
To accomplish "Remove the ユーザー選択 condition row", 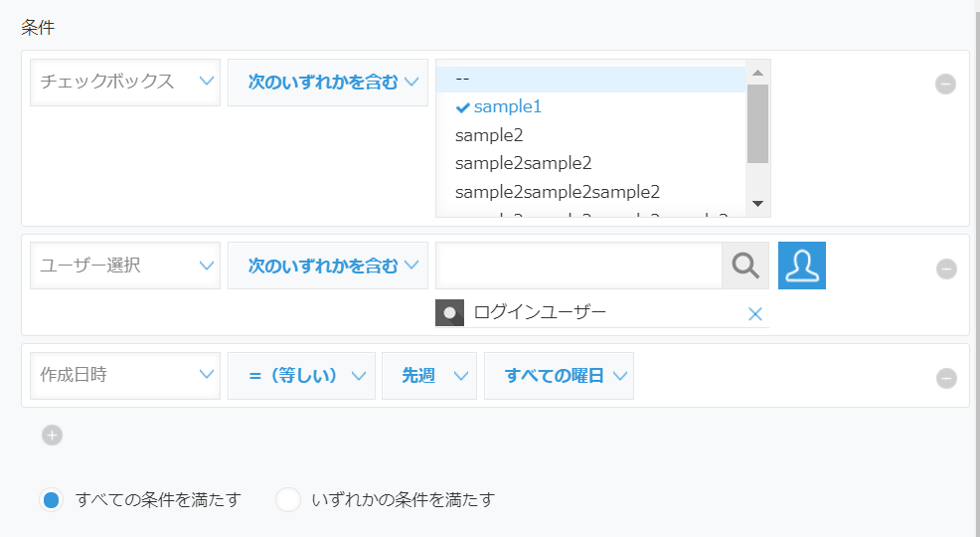I will tap(945, 268).
